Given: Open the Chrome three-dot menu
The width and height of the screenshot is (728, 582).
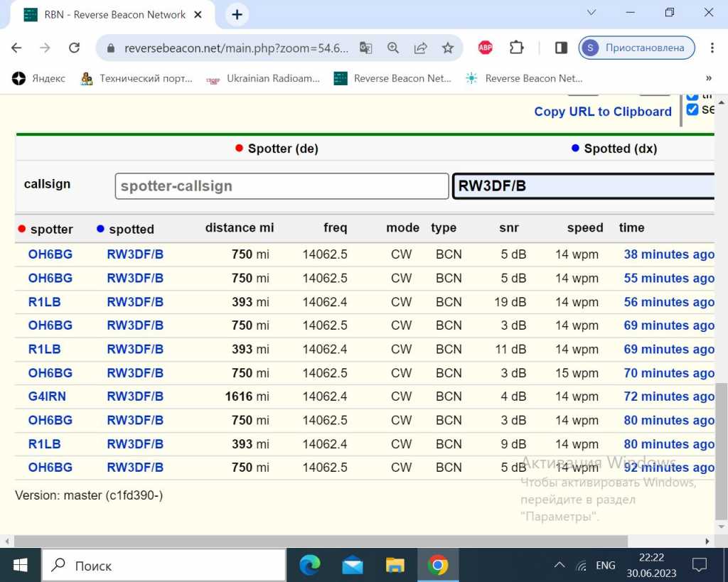Looking at the screenshot, I should 712,48.
